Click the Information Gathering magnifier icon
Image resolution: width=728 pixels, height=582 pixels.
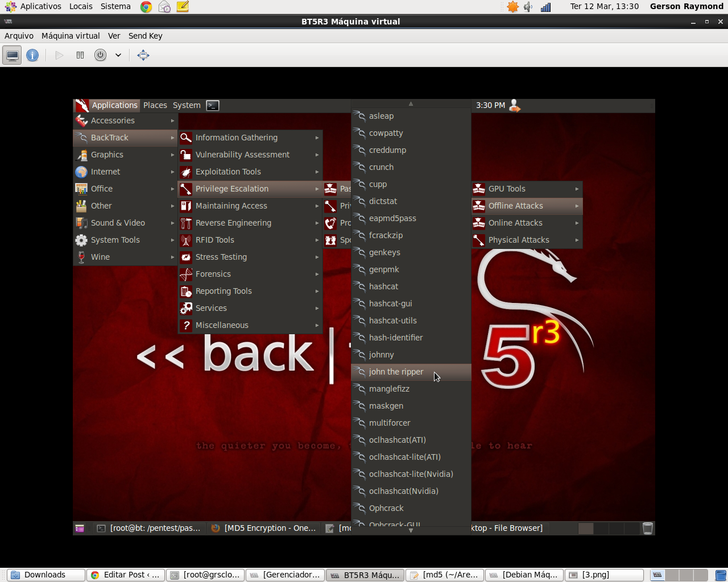(186, 138)
